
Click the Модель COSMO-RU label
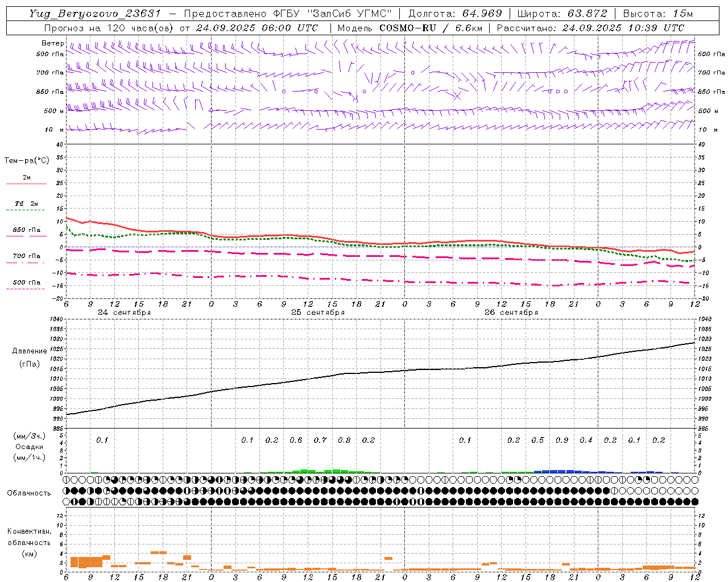tap(408, 28)
